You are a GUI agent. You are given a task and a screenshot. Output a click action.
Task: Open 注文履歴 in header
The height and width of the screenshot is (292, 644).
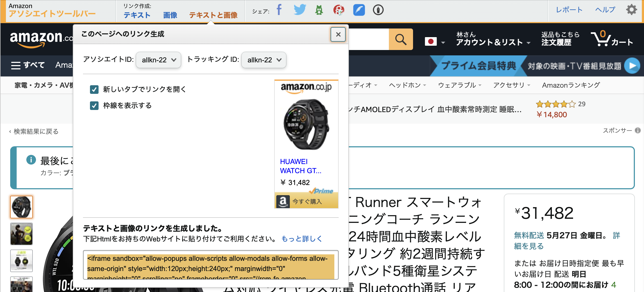click(556, 42)
